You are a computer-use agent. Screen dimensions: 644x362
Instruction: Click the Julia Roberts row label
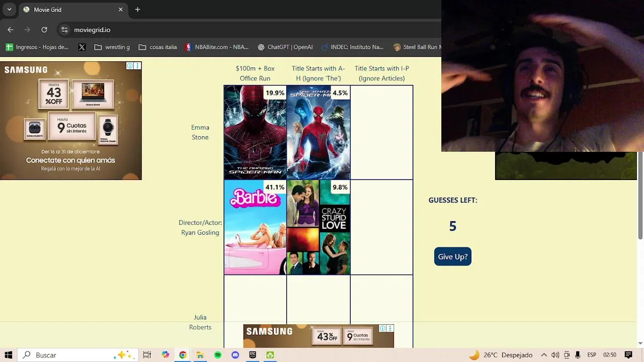(200, 322)
